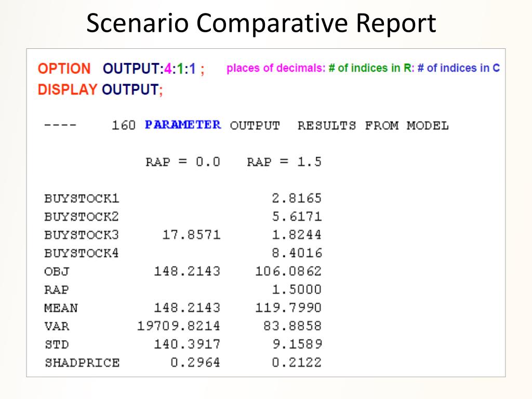Click the VAR row label

57,326
